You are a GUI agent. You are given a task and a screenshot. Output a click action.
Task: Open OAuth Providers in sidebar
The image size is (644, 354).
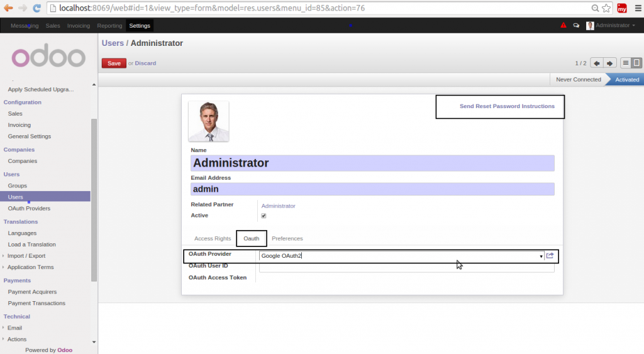coord(29,209)
